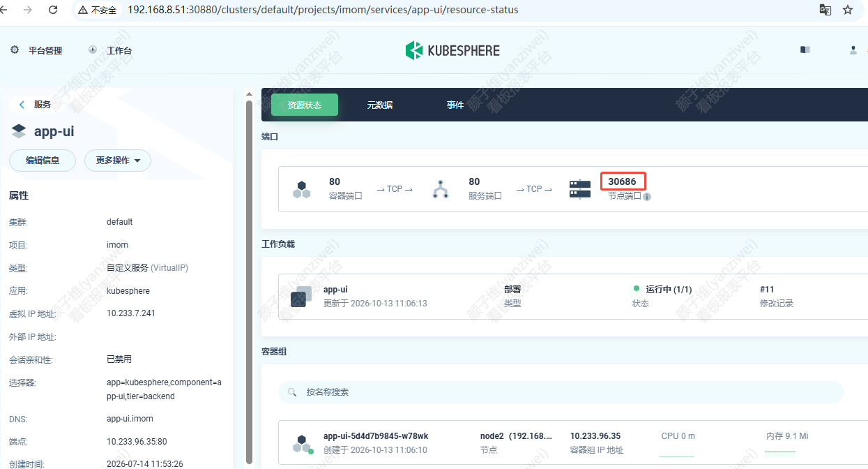
Task: Click the left panel vertical scrollbar
Action: (x=250, y=282)
